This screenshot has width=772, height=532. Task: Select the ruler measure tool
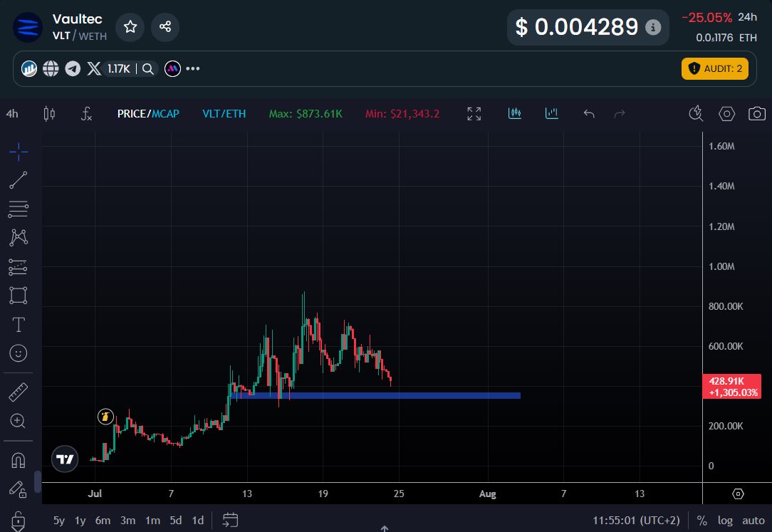coord(19,392)
